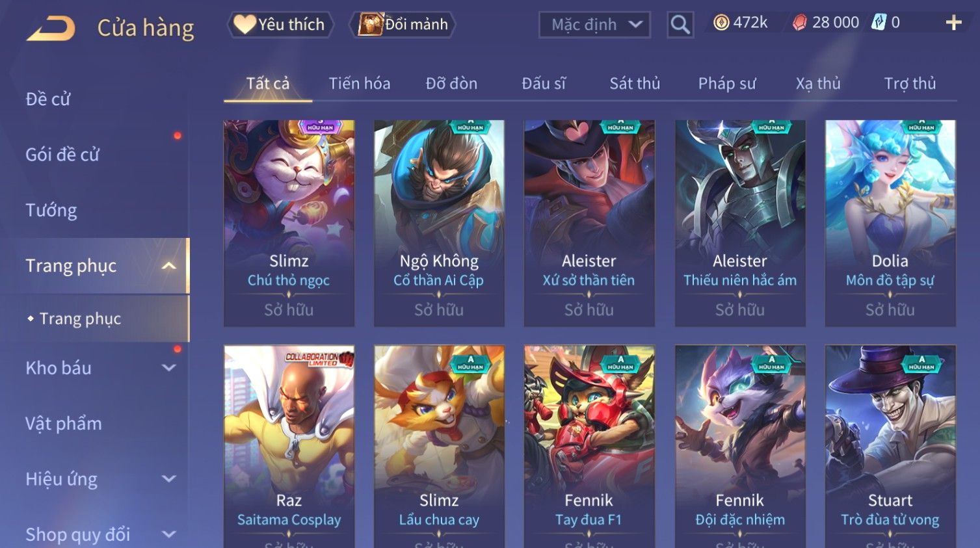Switch to the Pháp sư tab
The image size is (980, 548).
[x=727, y=84]
